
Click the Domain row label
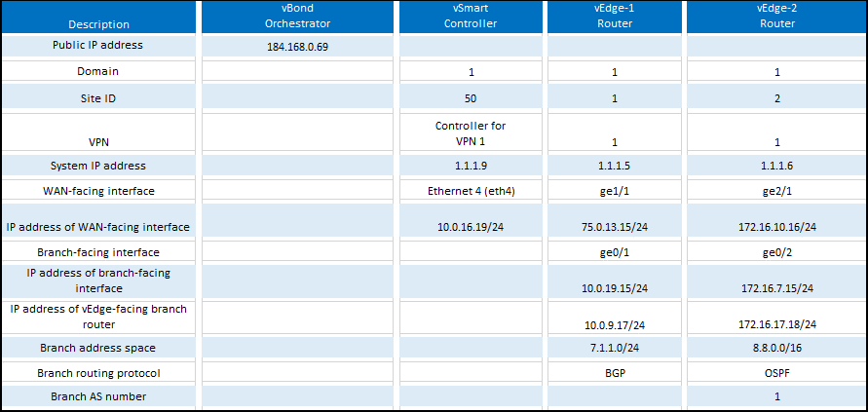click(98, 71)
